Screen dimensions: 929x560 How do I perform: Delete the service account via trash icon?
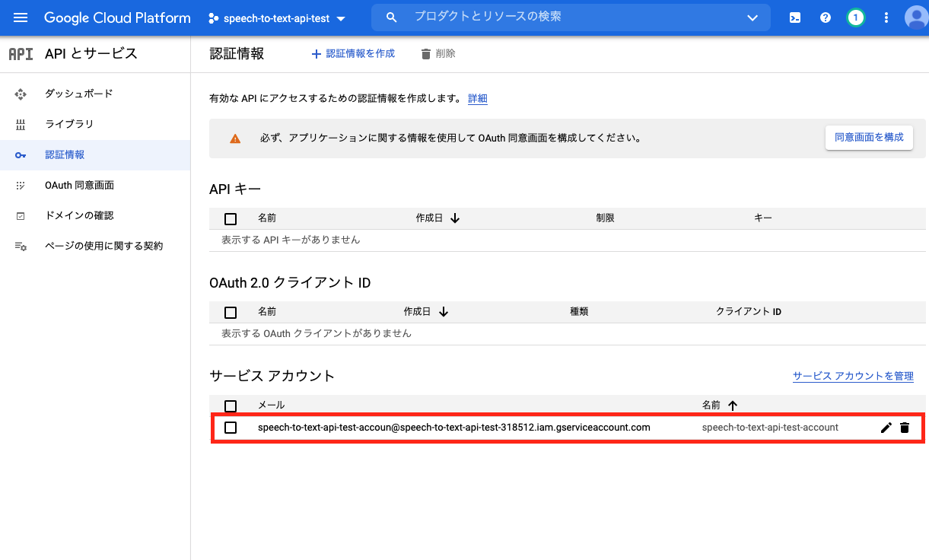click(x=905, y=427)
